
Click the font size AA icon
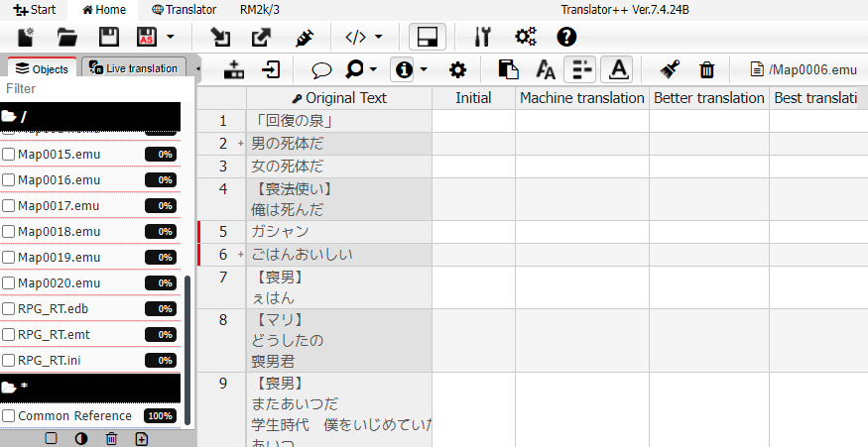pos(546,69)
